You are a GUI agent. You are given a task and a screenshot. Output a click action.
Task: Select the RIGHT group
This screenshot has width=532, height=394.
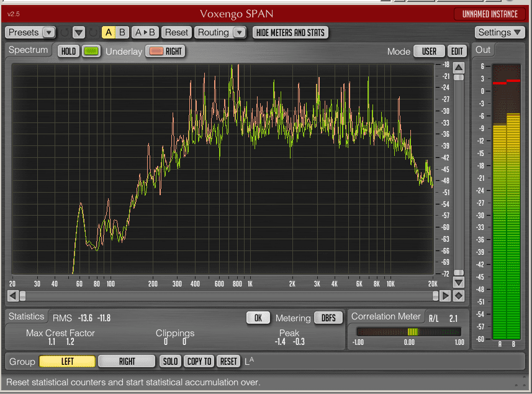point(127,362)
